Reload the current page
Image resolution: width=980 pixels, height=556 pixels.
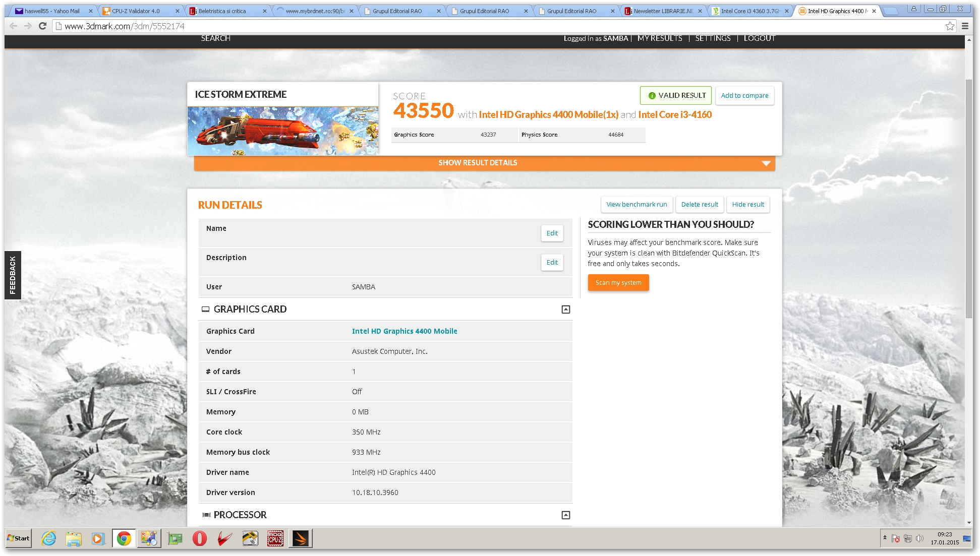43,26
